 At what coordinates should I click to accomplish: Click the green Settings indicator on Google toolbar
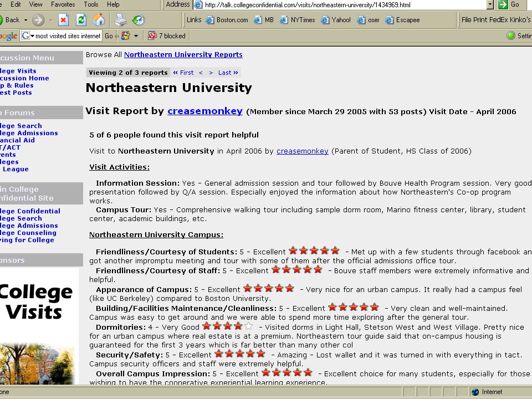point(510,35)
